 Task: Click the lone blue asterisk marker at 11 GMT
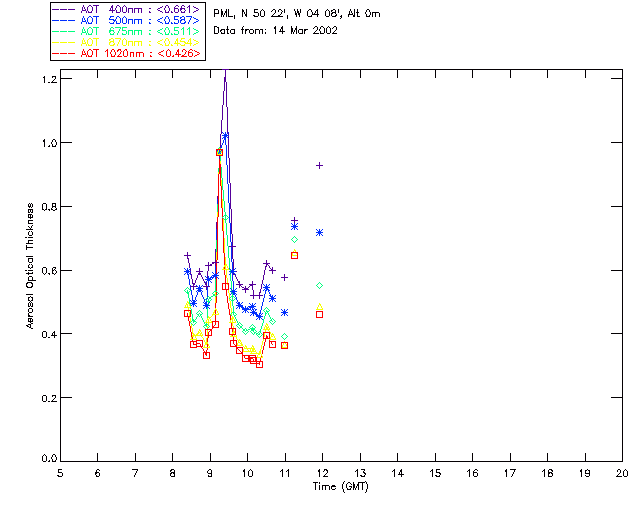(x=284, y=313)
